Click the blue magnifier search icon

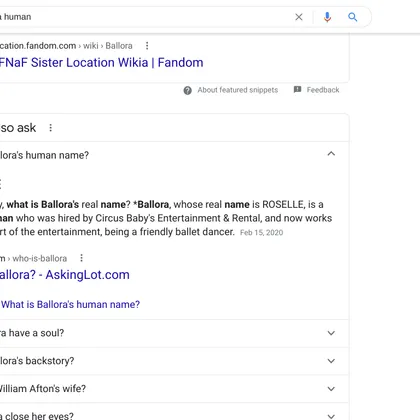(353, 17)
